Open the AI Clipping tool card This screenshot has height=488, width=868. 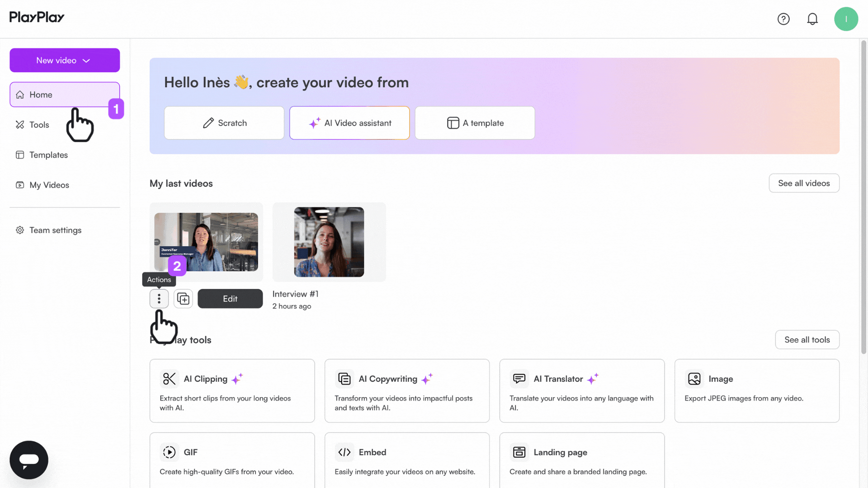(232, 391)
